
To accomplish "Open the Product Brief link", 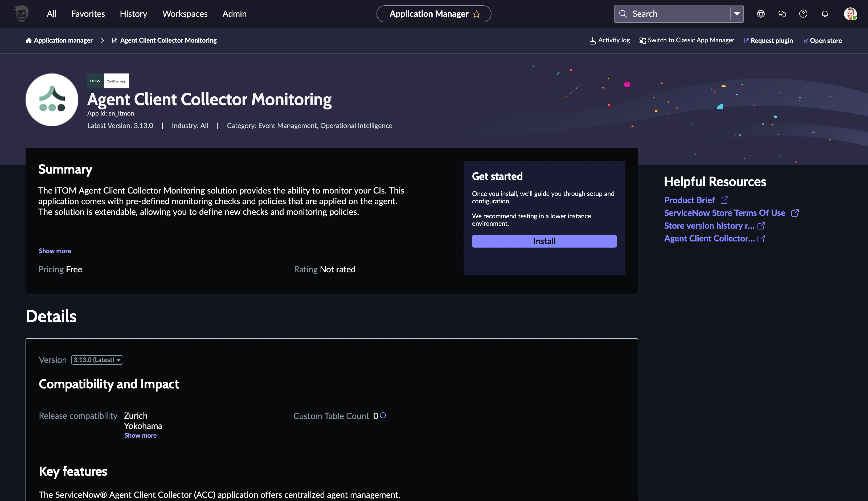I will (689, 200).
